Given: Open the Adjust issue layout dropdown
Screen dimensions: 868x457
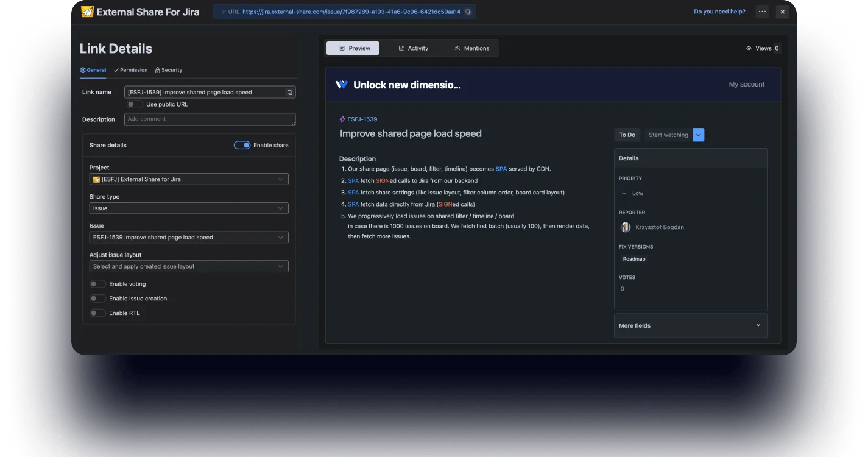Looking at the screenshot, I should tap(189, 266).
